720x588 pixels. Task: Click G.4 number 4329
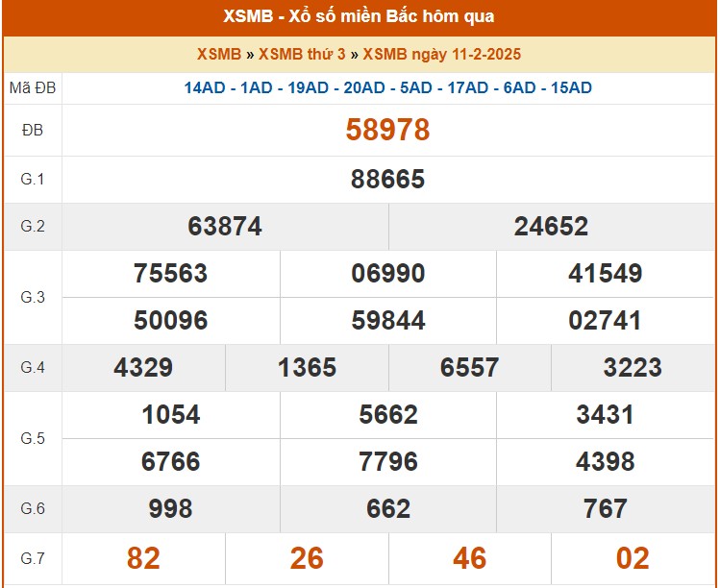[x=143, y=368]
